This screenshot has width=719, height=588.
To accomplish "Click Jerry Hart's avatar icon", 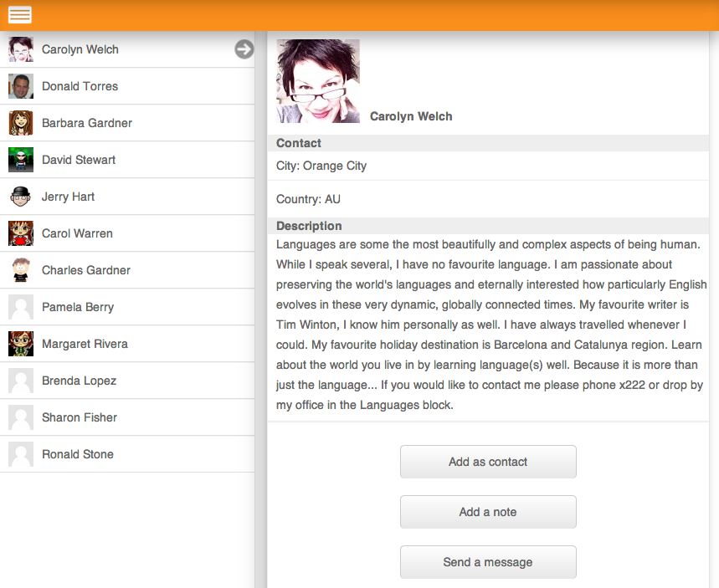I will (x=21, y=197).
